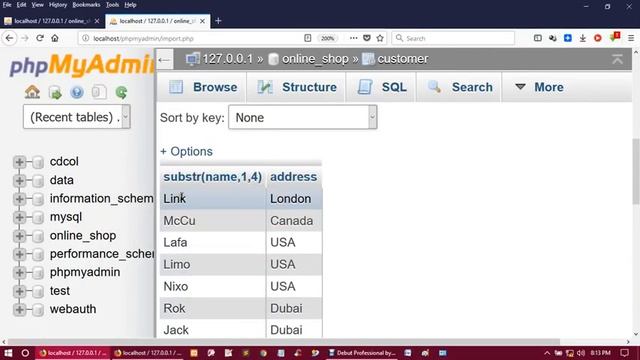
Task: Show sidebars icon in Firefox toolbar
Action: [538, 38]
